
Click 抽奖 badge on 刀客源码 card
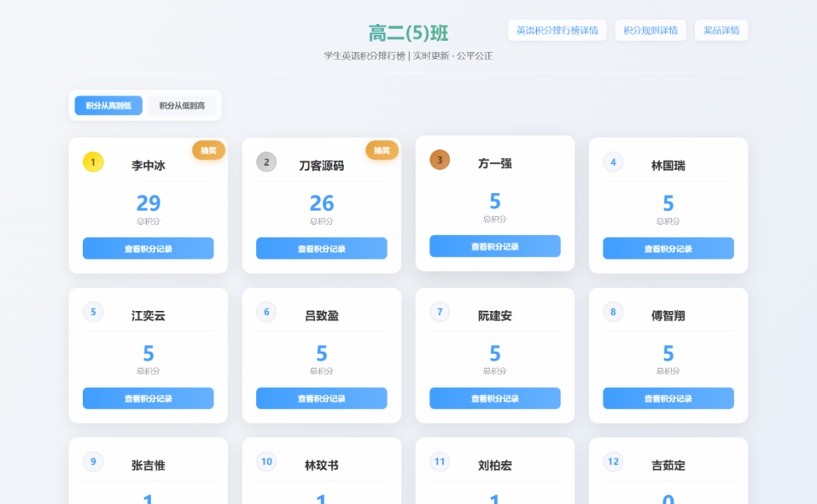click(382, 150)
